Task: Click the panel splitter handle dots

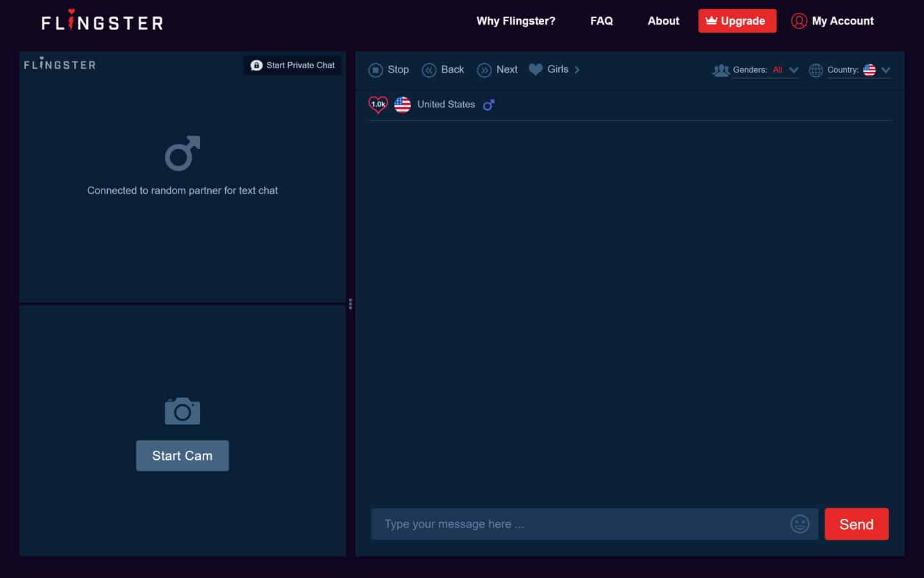Action: click(350, 304)
